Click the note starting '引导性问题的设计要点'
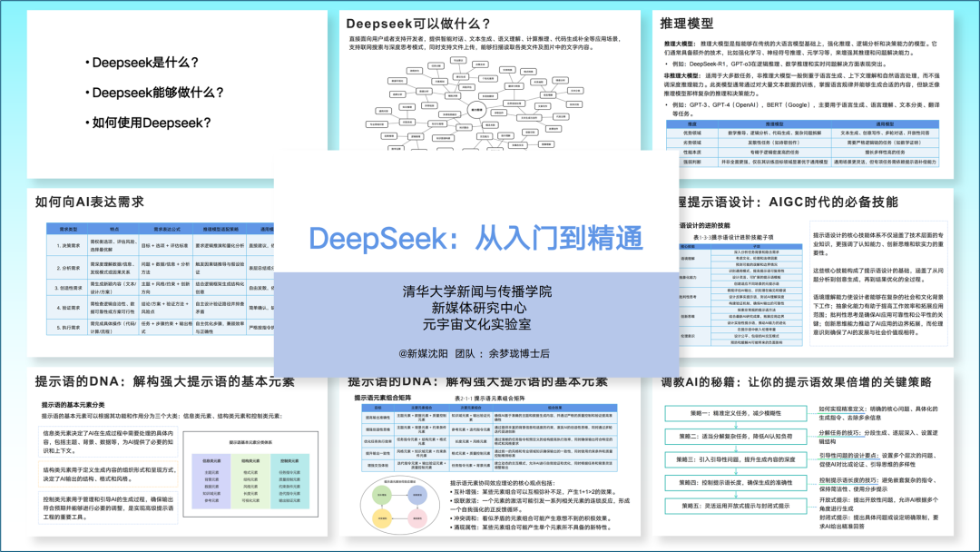980x552 pixels. (877, 460)
